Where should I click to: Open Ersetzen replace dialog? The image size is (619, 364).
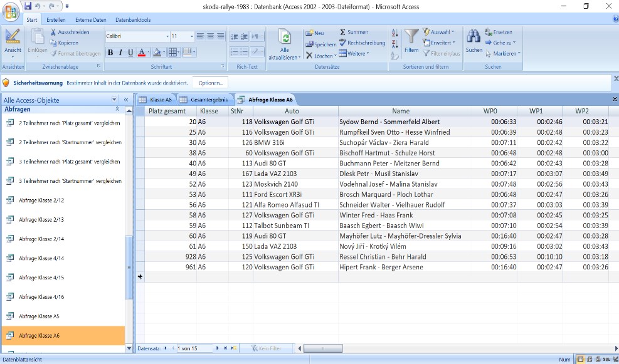(498, 32)
